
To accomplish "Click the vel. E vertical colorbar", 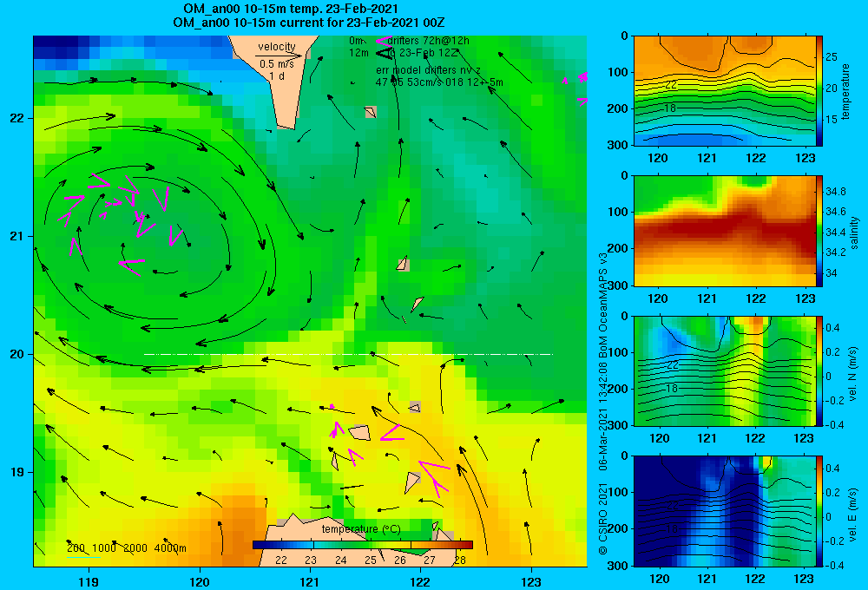I will click(x=819, y=511).
